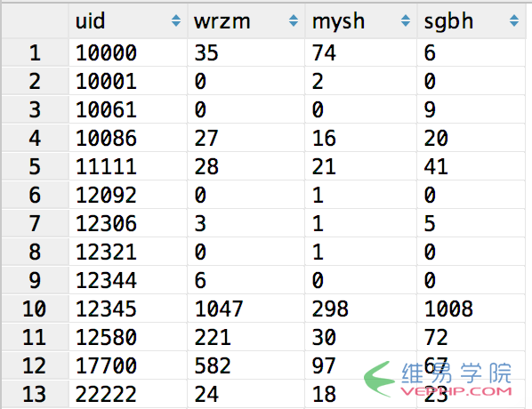
Task: Select row number 11 header
Action: [x=35, y=338]
